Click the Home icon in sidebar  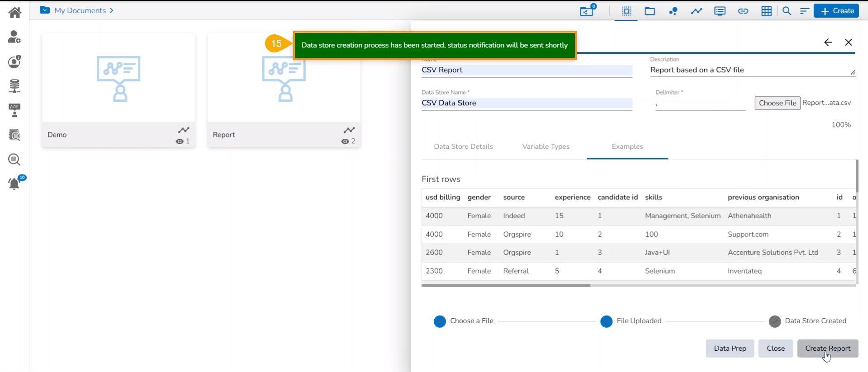click(14, 12)
